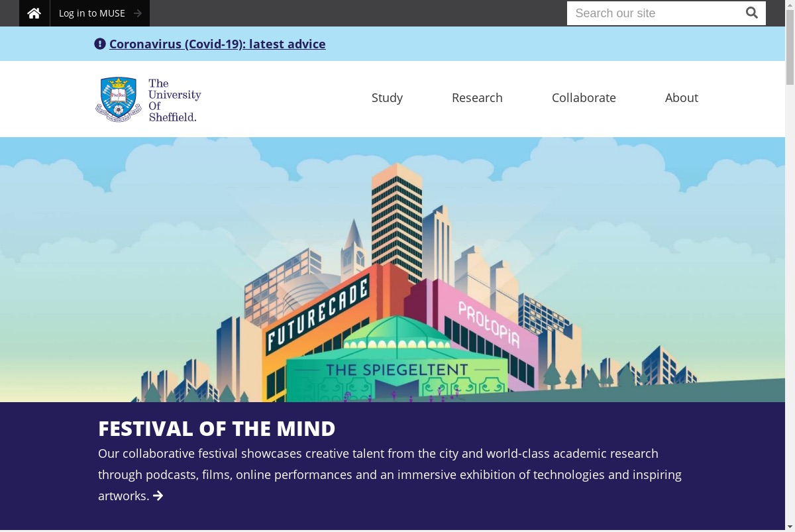Screen dimensions: 795x532
Task: Submit search with the magnifying glass icon
Action: (x=752, y=13)
